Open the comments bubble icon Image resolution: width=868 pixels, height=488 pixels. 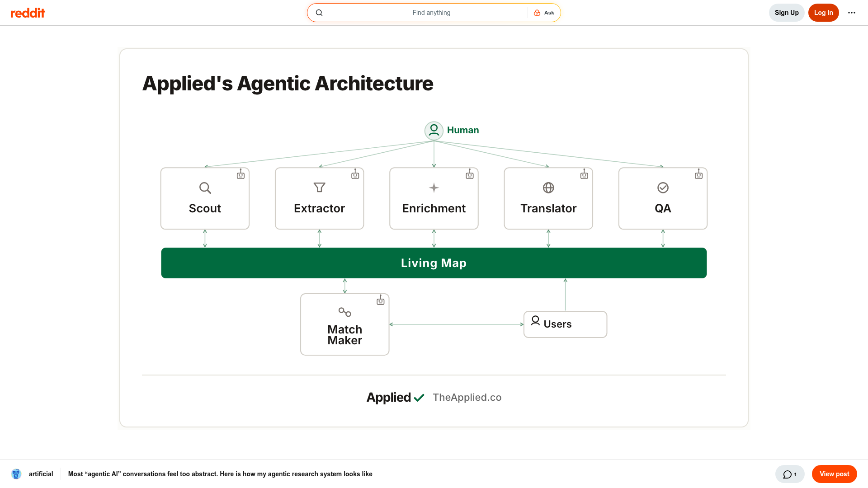tap(787, 474)
